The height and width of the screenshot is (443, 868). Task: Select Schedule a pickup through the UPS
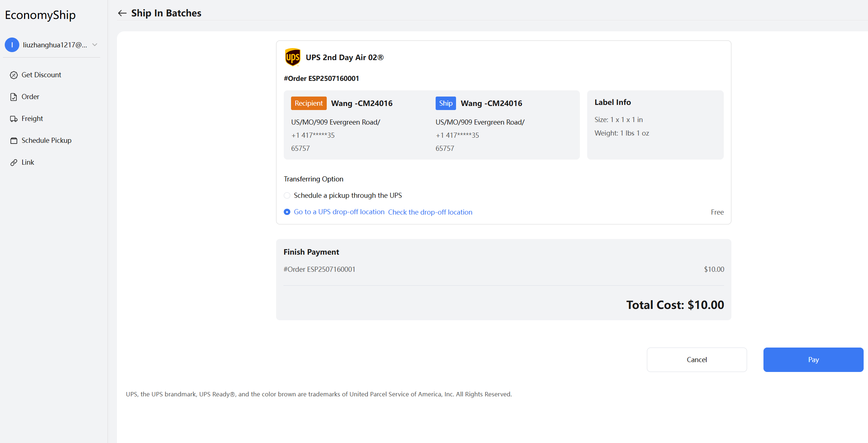[x=287, y=196]
